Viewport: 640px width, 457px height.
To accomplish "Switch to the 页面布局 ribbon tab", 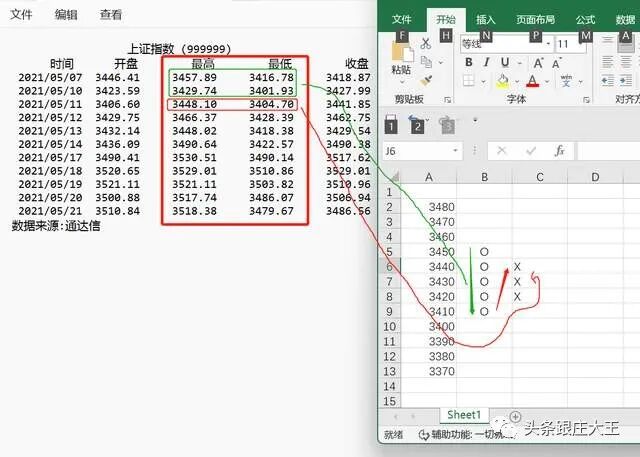I will tap(535, 19).
